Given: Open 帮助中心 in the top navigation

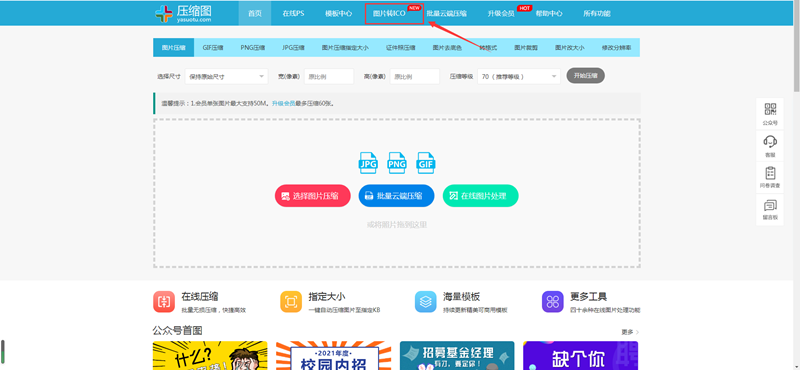Looking at the screenshot, I should (549, 14).
